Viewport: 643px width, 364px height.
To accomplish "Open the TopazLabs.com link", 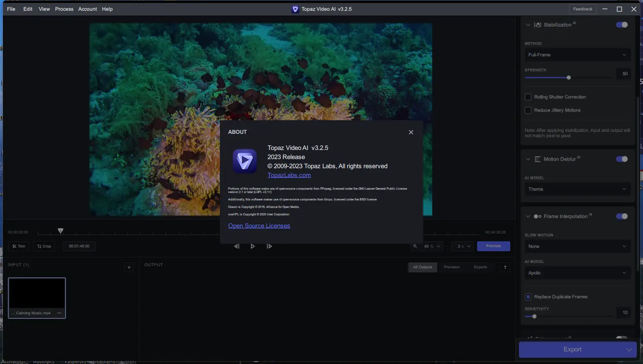I will 289,175.
